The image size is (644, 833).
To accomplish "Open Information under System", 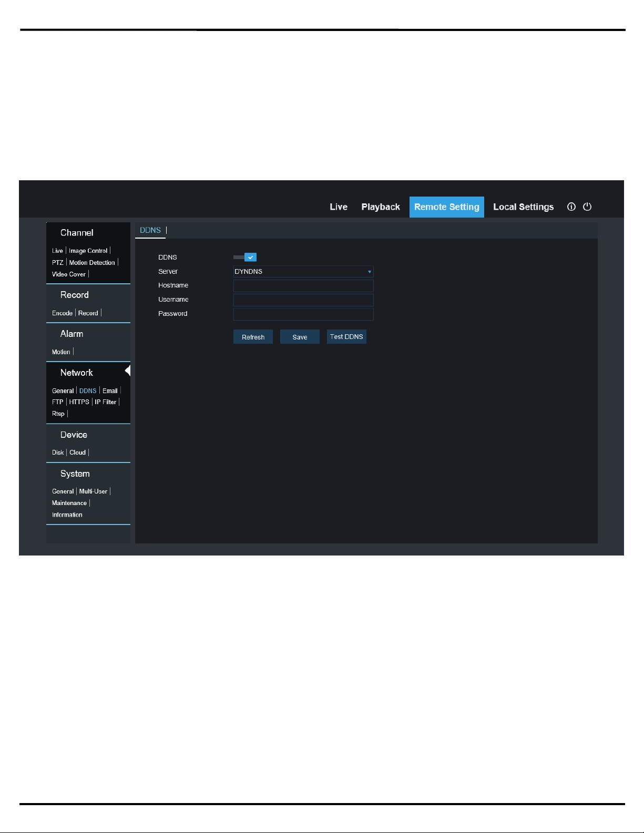I will 67,515.
